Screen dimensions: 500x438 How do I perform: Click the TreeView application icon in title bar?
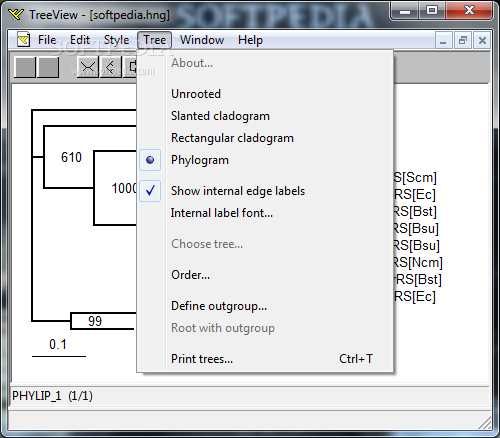pos(16,14)
